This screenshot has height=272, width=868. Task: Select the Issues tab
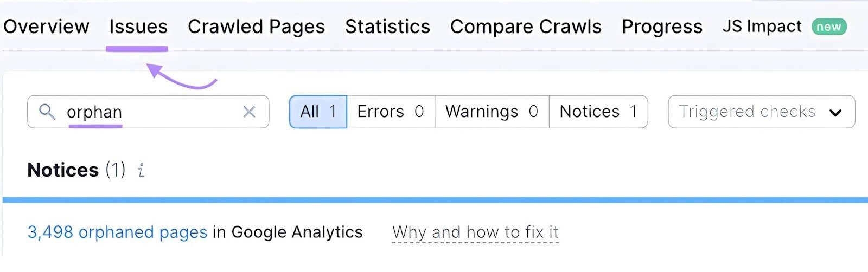[138, 27]
